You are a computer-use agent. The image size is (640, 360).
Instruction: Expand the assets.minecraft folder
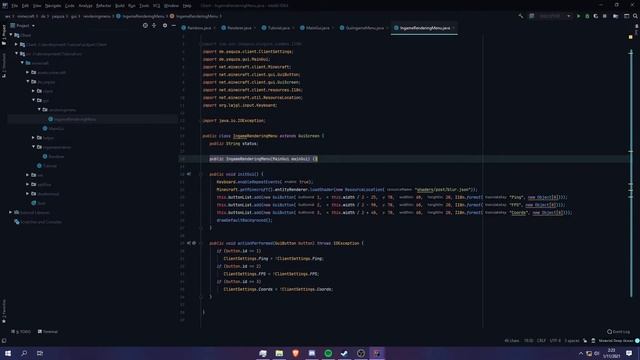pyautogui.click(x=28, y=72)
